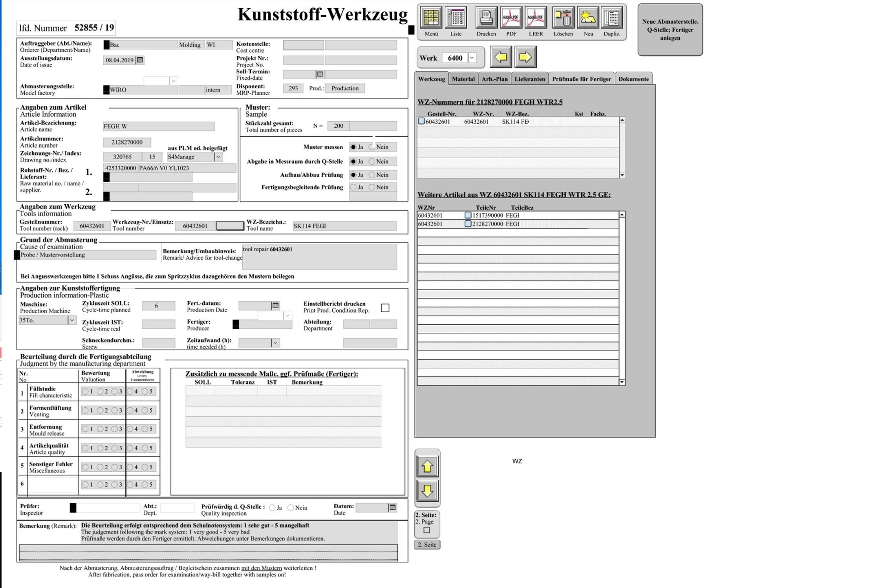Open dropdown above Abmusterungsstelle field
This screenshot has width=882, height=588.
point(173,81)
